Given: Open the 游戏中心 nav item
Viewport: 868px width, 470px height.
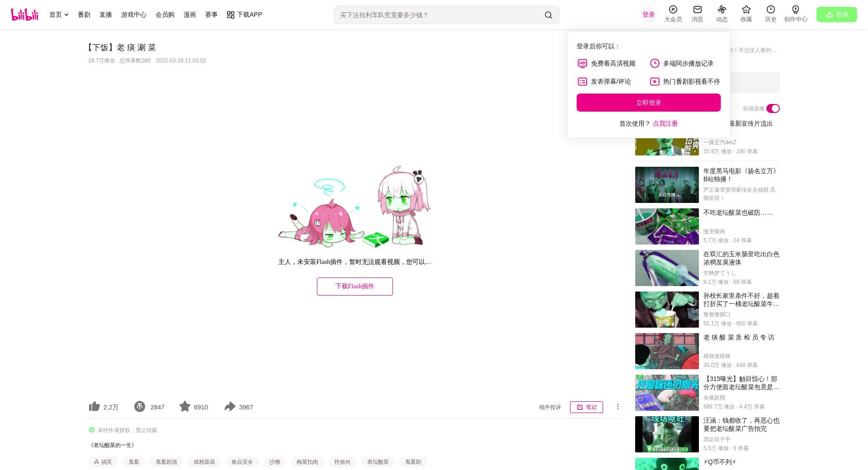Looking at the screenshot, I should (134, 14).
